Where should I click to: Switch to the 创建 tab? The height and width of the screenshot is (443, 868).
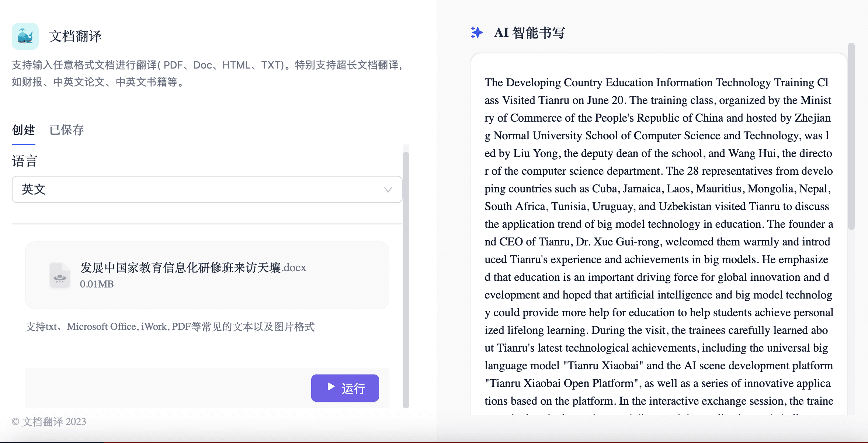tap(23, 130)
